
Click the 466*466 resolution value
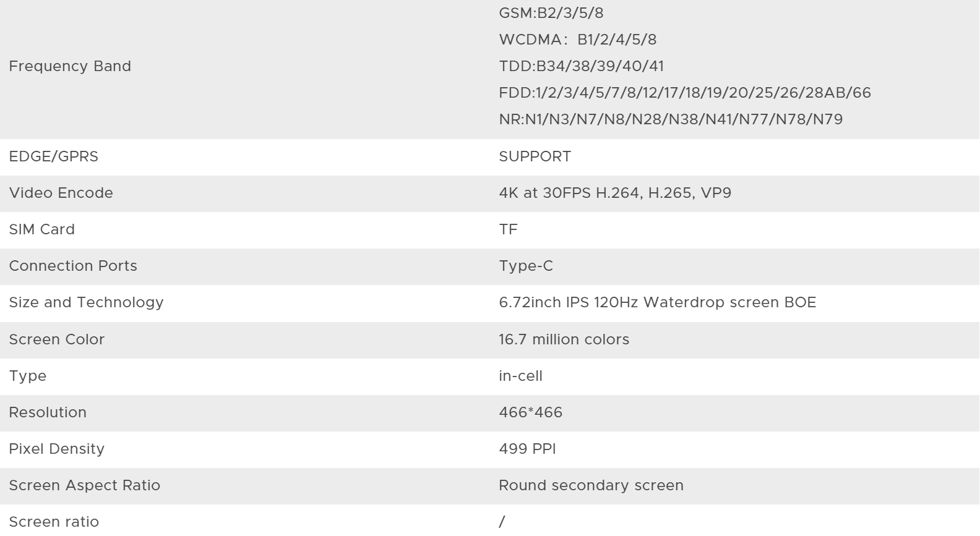coord(530,412)
